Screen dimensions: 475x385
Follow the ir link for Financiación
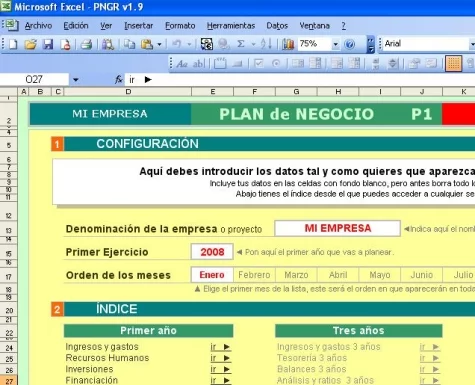pos(220,380)
